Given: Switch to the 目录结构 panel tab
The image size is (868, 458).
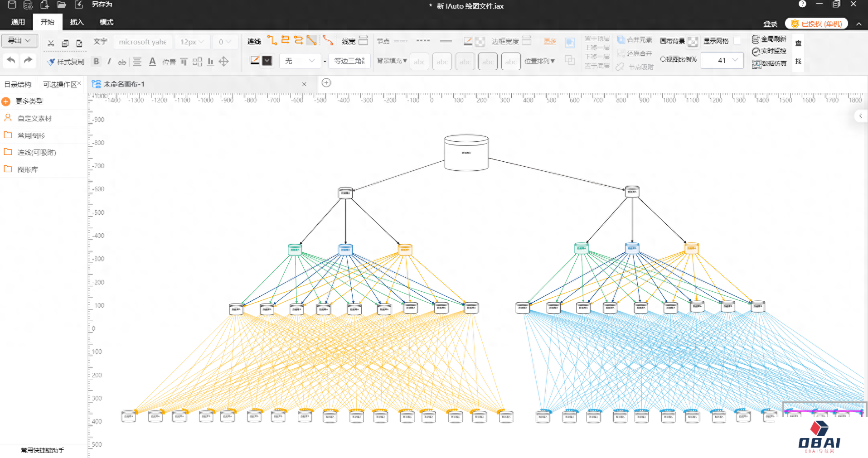Looking at the screenshot, I should tap(18, 84).
